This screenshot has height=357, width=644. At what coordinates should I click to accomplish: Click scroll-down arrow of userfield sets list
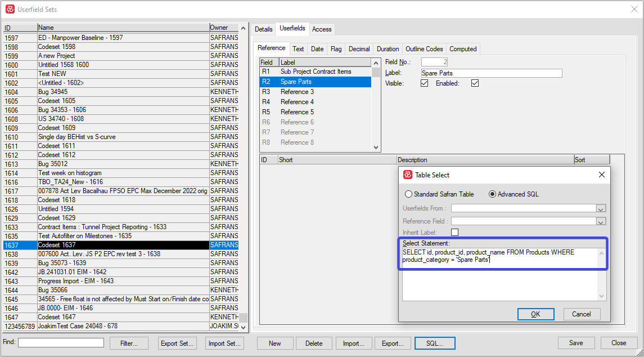coord(243,327)
